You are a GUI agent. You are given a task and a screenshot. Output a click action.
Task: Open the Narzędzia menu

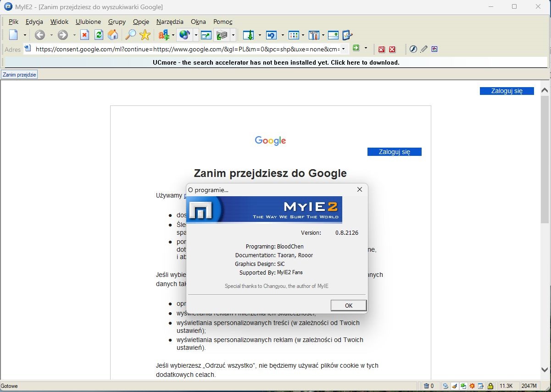170,22
